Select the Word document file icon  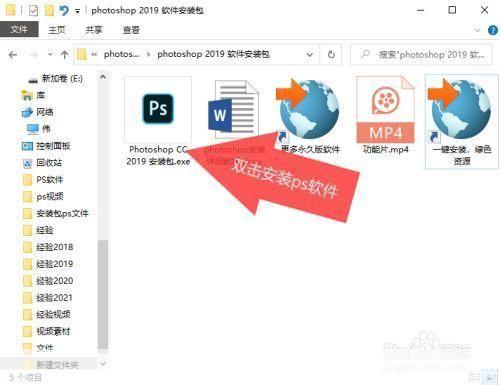(233, 109)
